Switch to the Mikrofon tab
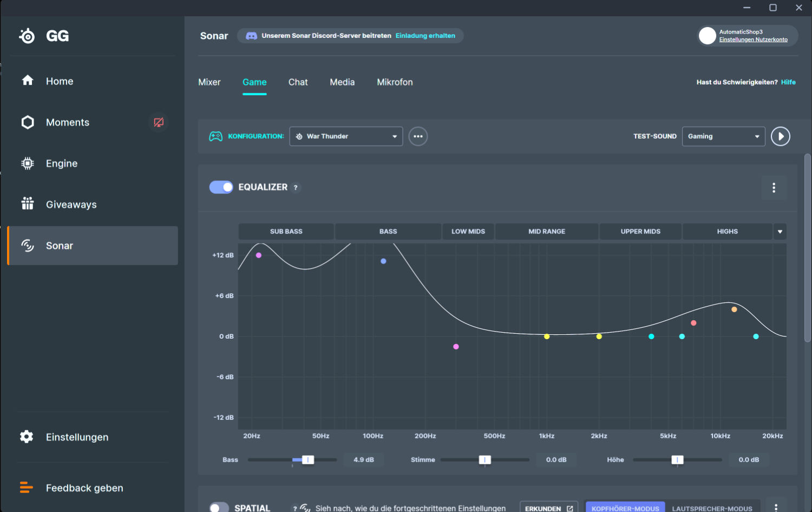Viewport: 812px width, 512px height. click(395, 82)
